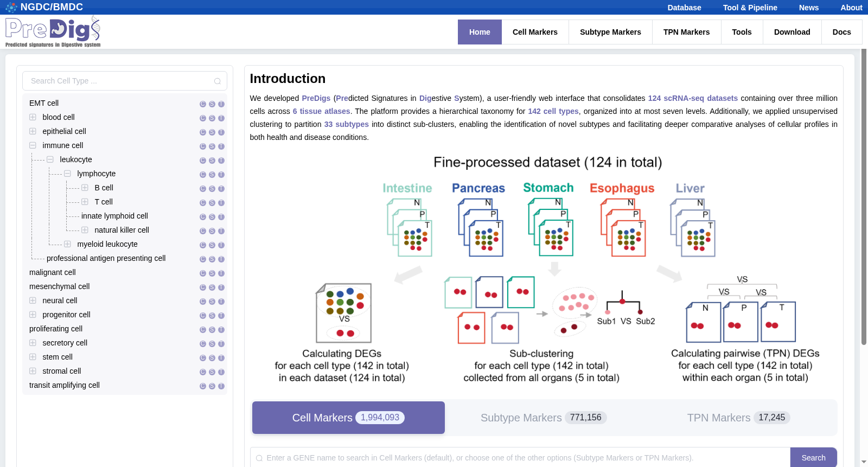The width and height of the screenshot is (868, 467).
Task: Collapse the lymphocyte tree node
Action: coord(67,174)
